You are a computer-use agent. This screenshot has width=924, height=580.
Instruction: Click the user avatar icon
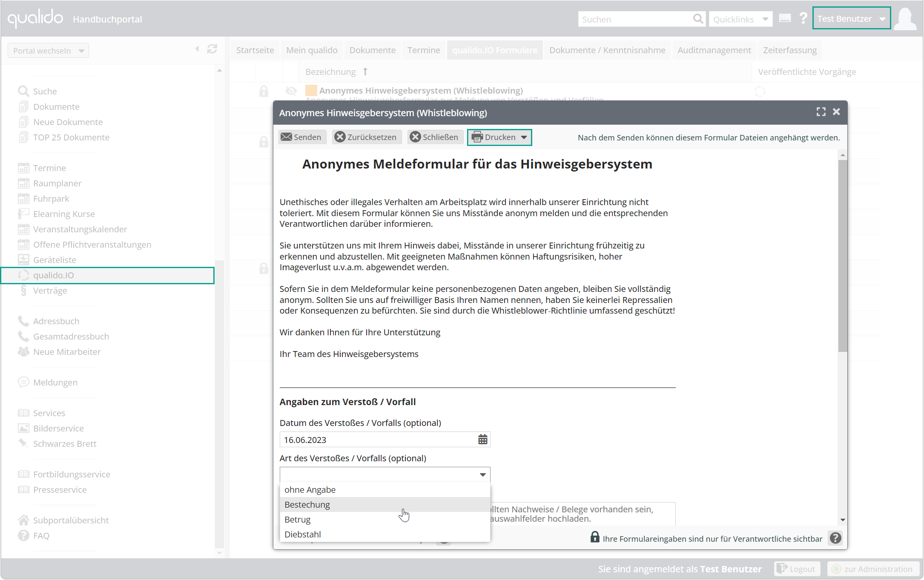pyautogui.click(x=905, y=19)
